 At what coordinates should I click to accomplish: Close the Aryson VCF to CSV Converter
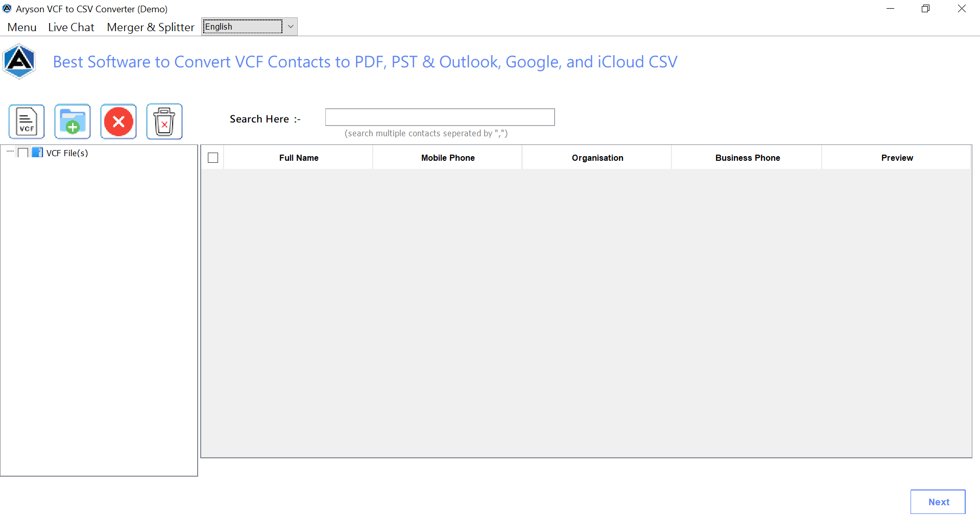coord(961,9)
